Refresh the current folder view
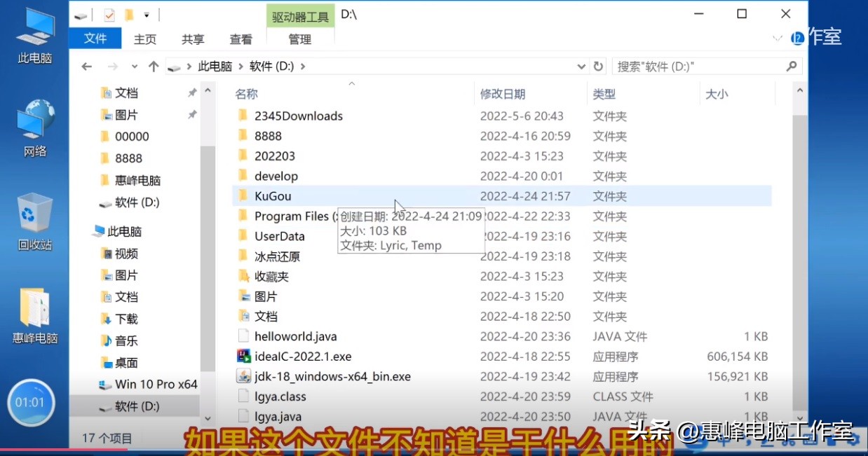Image resolution: width=868 pixels, height=456 pixels. point(597,65)
